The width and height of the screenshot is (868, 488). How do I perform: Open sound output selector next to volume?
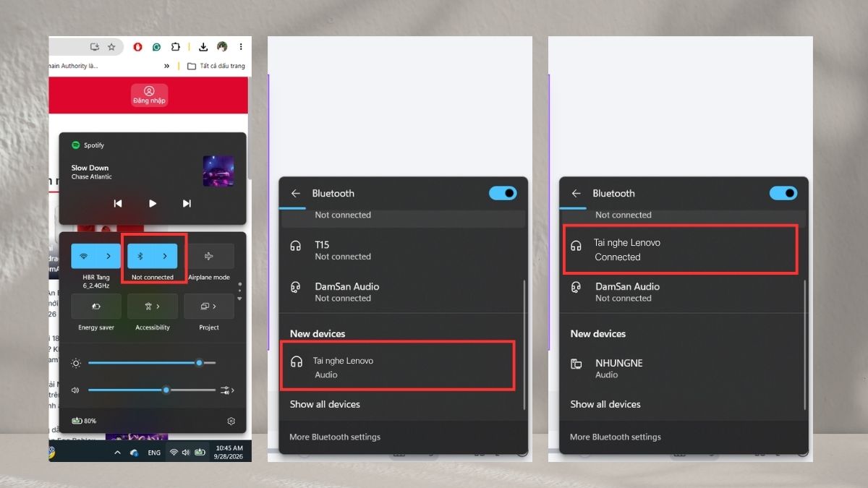point(227,390)
